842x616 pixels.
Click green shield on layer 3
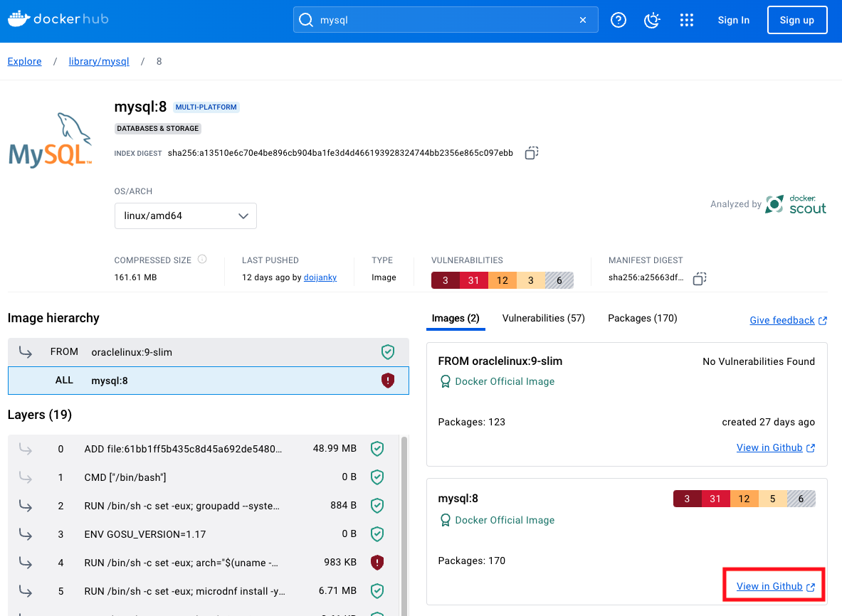[377, 534]
